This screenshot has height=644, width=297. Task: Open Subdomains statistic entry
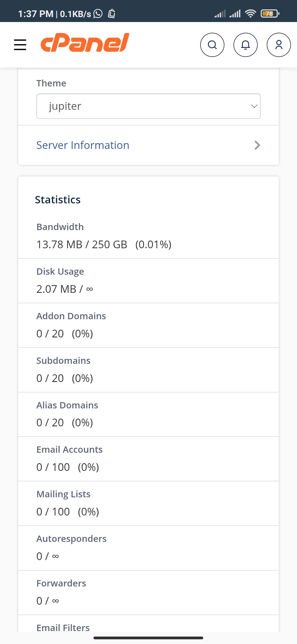63,361
